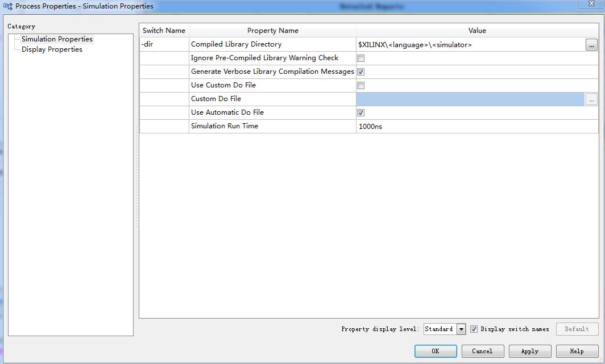This screenshot has width=605, height=364.
Task: Click the browse button for Custom Do File
Action: click(x=591, y=99)
